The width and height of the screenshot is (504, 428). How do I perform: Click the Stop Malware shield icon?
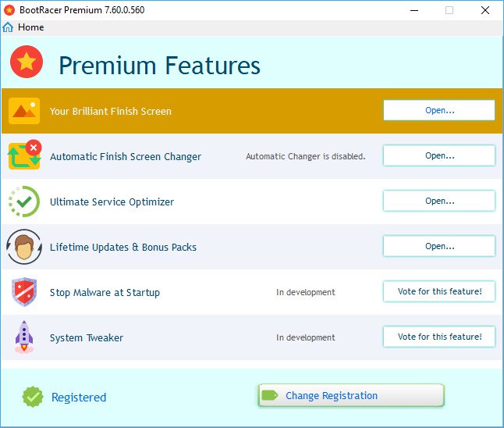coord(24,292)
